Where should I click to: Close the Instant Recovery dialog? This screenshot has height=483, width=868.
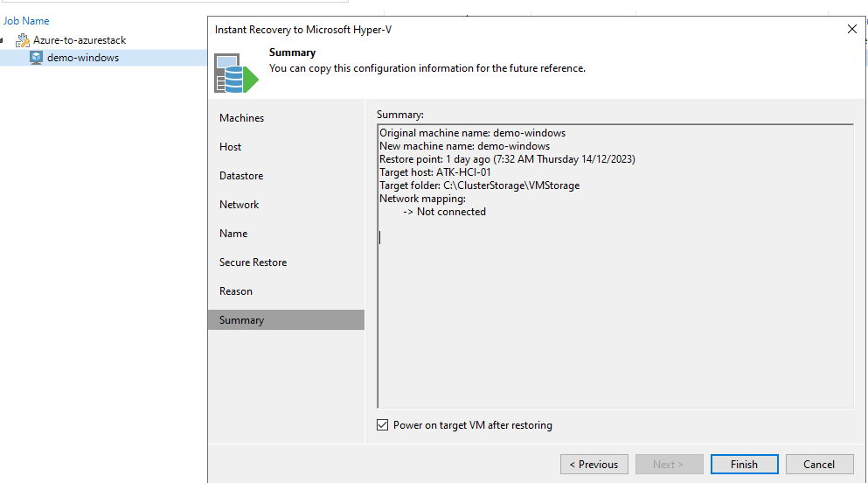point(852,29)
